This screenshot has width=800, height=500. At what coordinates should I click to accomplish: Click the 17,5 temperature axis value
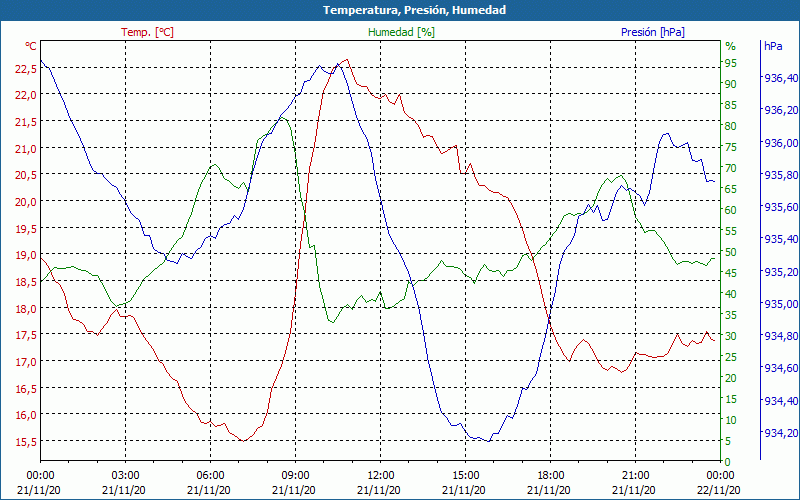coord(26,336)
